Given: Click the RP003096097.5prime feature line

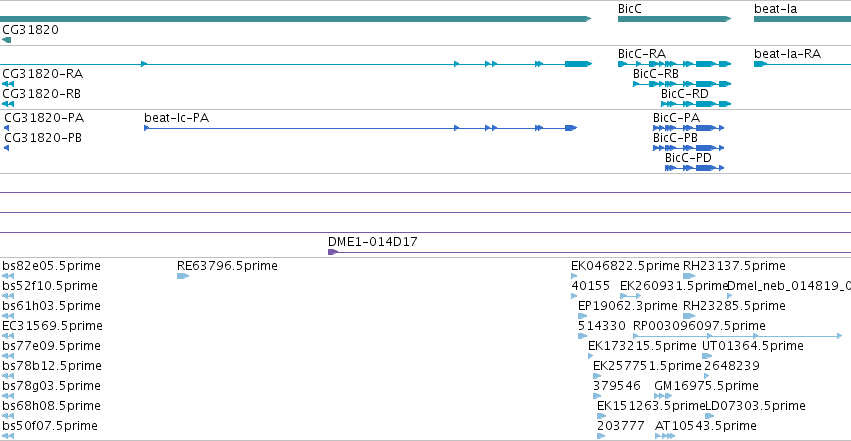Looking at the screenshot, I should (x=738, y=336).
